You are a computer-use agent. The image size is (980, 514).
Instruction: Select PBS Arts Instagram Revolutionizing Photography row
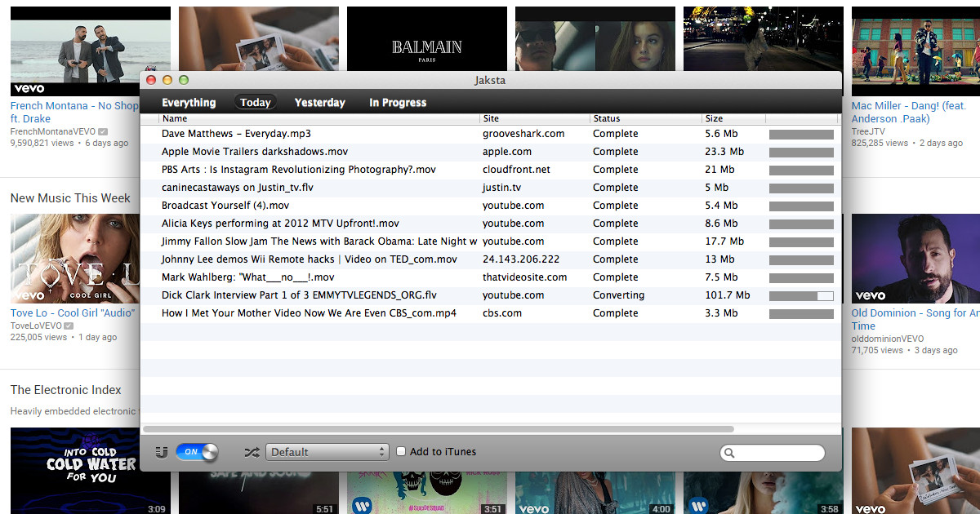(x=490, y=170)
